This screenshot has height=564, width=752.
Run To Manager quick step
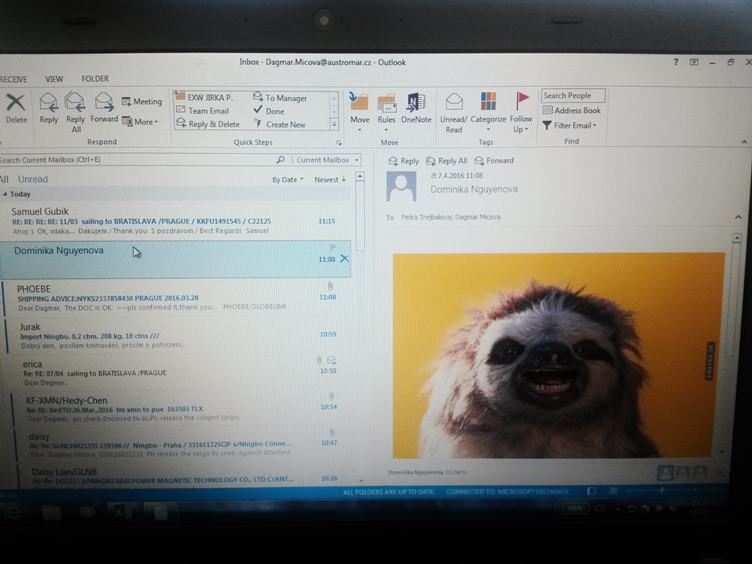[x=280, y=98]
